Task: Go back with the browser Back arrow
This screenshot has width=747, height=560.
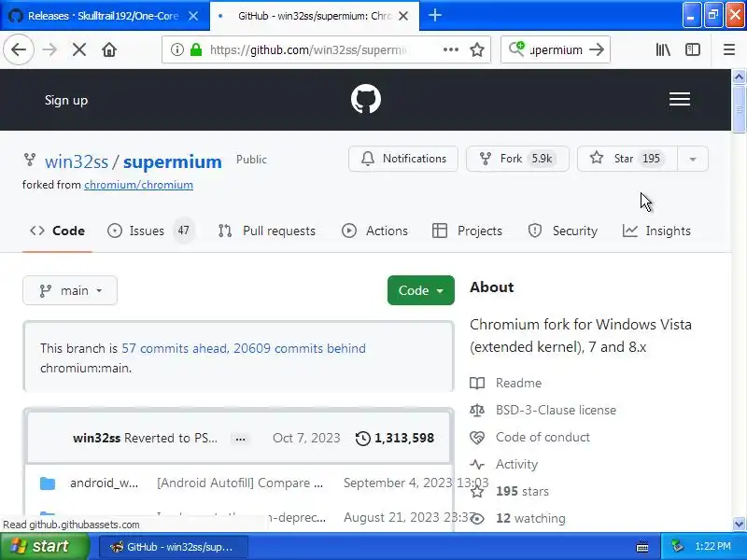Action: pos(19,49)
